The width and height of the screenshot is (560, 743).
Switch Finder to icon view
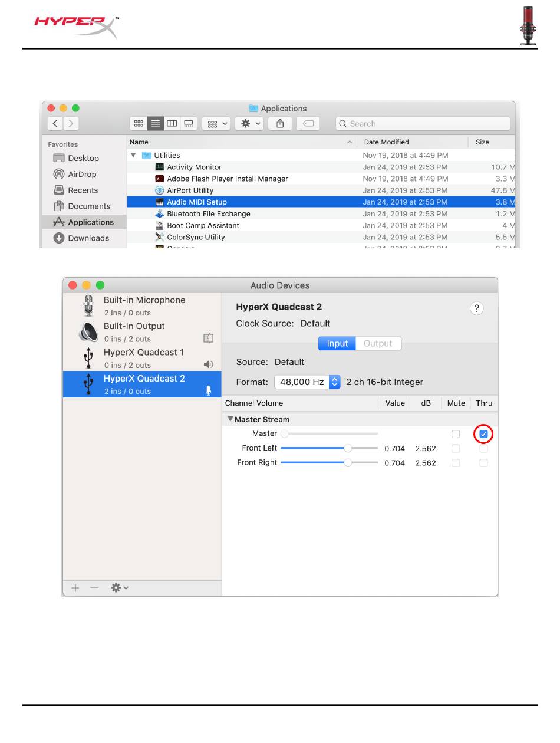coord(139,123)
